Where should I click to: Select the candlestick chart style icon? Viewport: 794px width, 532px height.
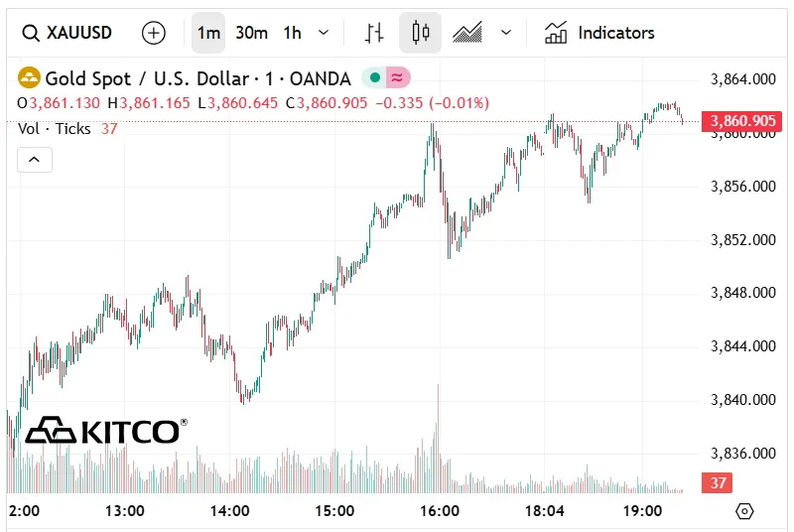click(x=420, y=33)
